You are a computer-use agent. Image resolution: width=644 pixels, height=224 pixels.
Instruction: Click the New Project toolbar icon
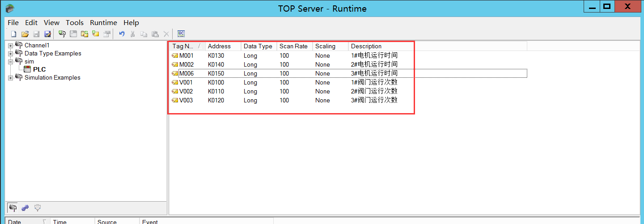pos(13,34)
